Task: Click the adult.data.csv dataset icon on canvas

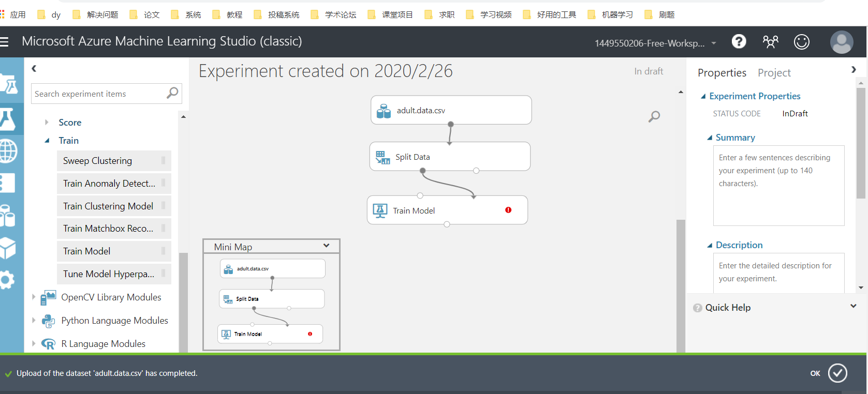Action: (384, 111)
